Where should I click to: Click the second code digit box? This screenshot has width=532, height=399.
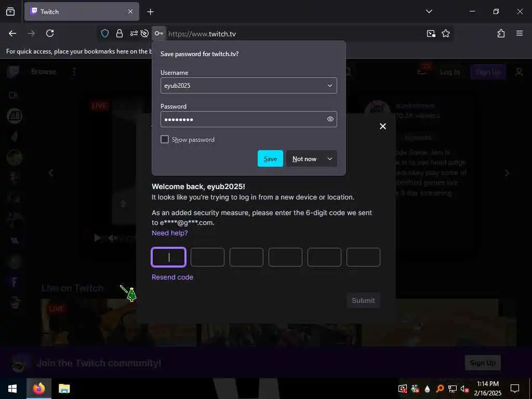(x=207, y=257)
